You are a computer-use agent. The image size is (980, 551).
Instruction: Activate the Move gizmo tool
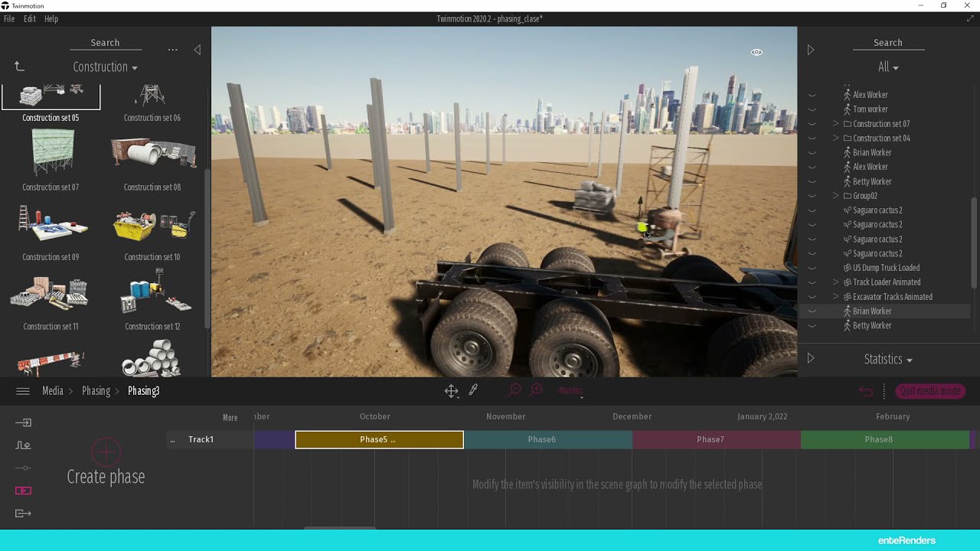[x=451, y=391]
